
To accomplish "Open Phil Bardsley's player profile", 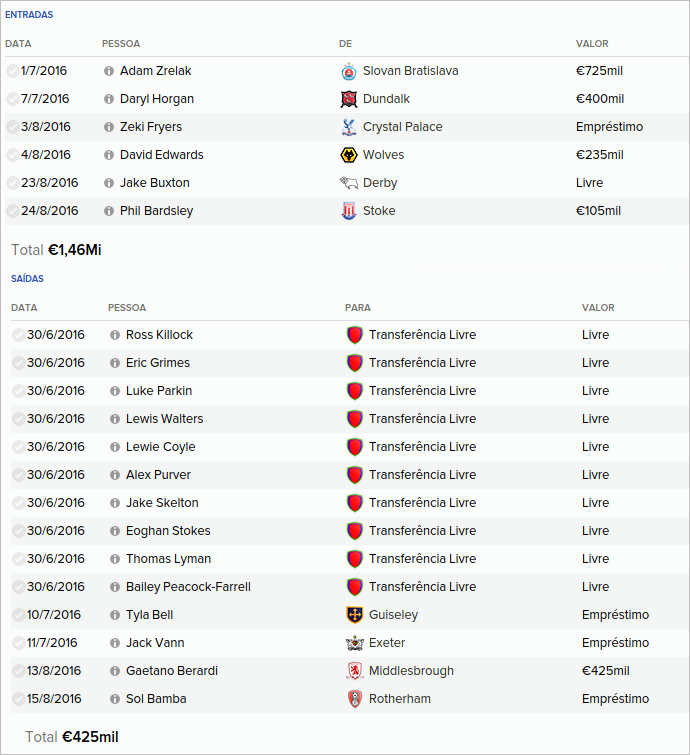I will click(156, 211).
